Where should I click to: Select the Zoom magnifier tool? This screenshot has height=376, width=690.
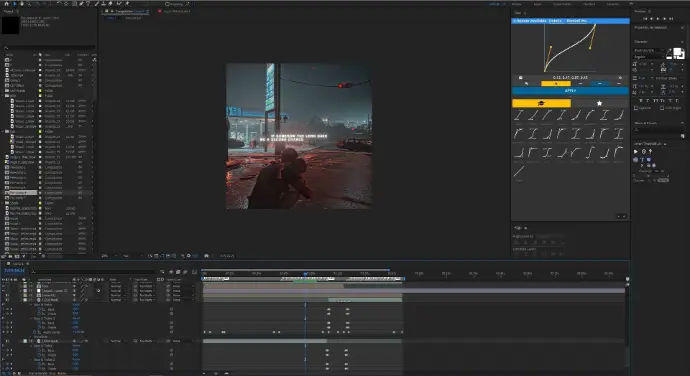(x=29, y=4)
